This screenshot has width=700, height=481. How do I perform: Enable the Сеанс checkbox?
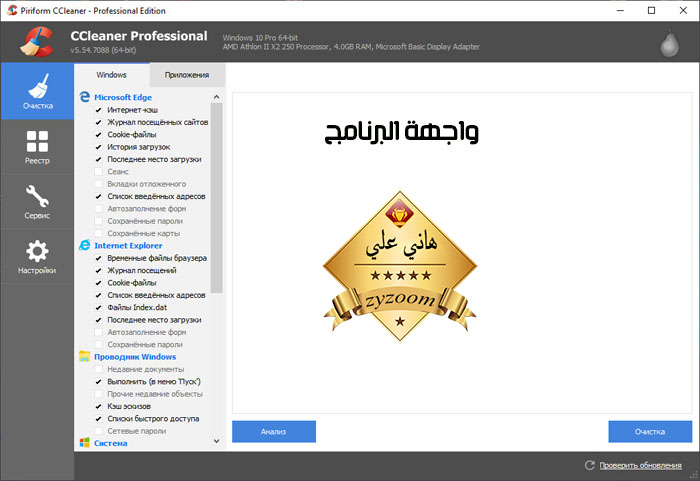[99, 171]
